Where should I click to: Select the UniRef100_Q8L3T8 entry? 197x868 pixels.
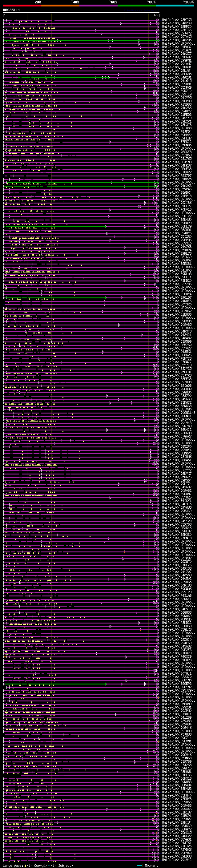pyautogui.click(x=177, y=125)
